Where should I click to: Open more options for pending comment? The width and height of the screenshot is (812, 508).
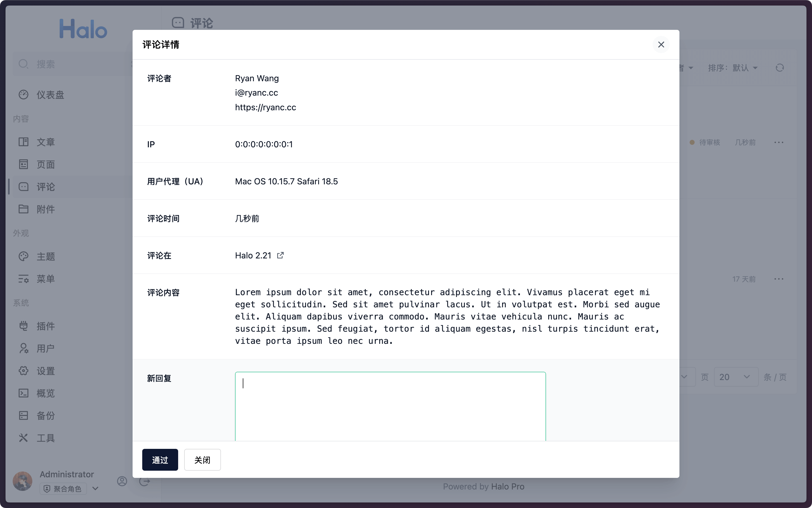[778, 142]
